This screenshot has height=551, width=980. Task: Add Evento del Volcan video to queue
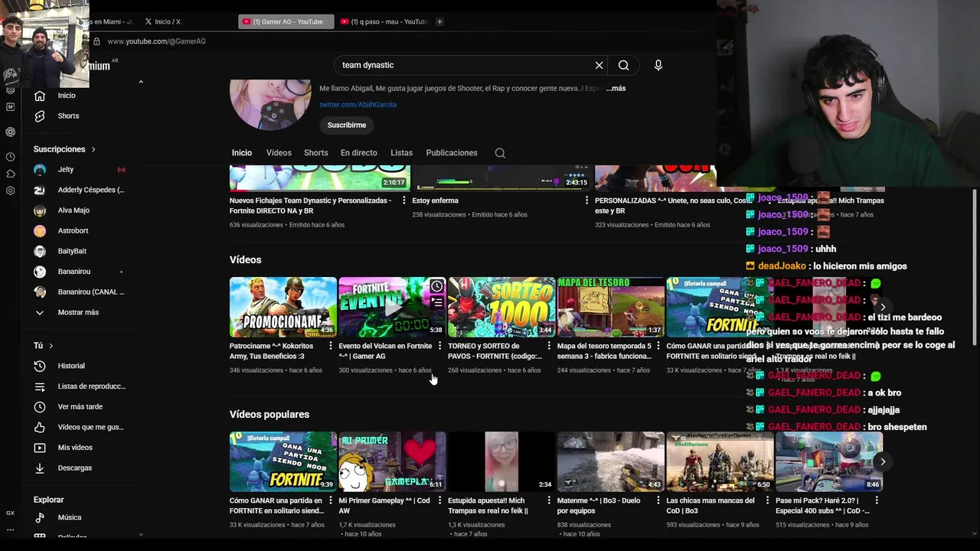436,303
